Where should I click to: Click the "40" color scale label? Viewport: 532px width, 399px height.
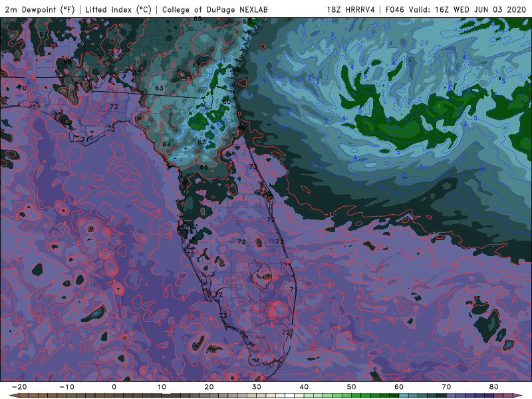[304, 387]
